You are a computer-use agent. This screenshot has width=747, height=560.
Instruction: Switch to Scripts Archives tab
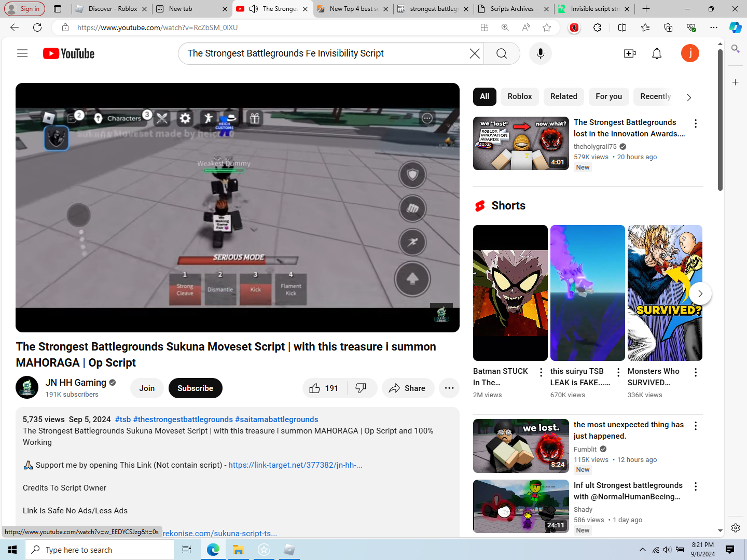coord(514,9)
